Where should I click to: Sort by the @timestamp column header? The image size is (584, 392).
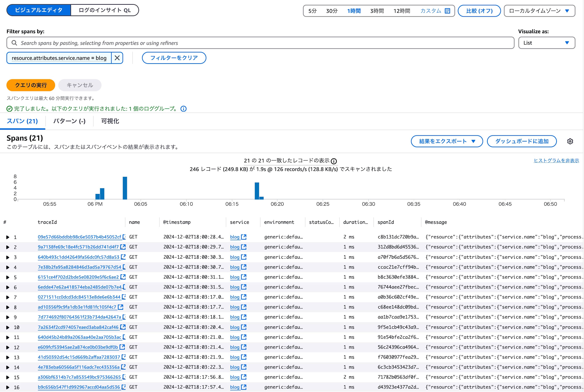point(177,222)
